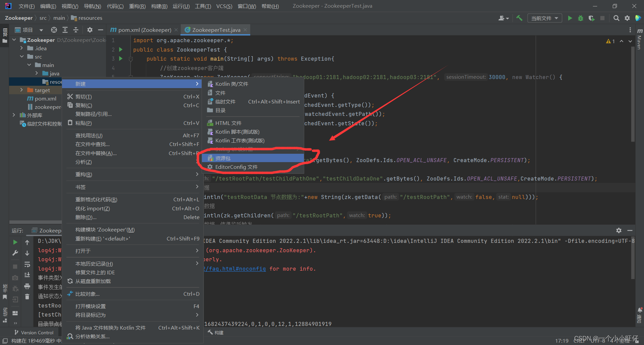Toggle soft-wrap in Run console
This screenshot has height=345, width=644.
pos(27,264)
